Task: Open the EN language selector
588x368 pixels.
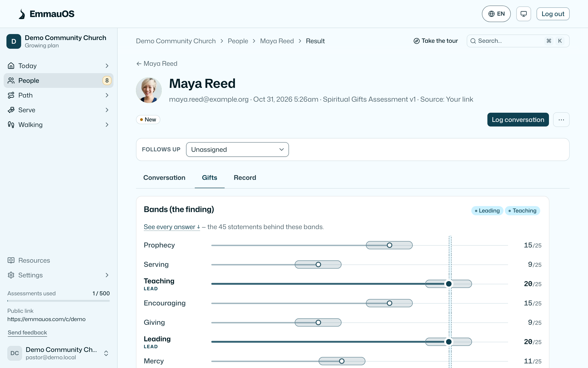Action: (x=496, y=14)
